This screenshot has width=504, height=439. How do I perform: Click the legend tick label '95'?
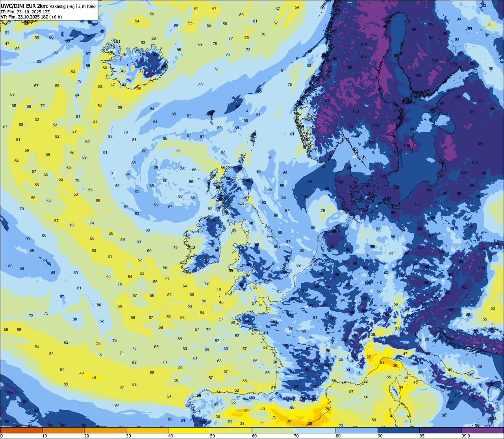pyautogui.click(x=422, y=436)
